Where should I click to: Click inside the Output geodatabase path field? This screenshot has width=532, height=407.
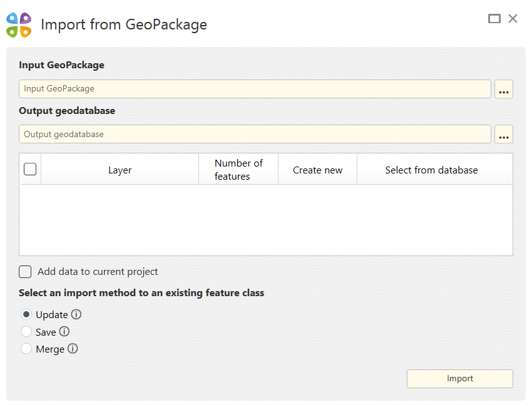(x=255, y=134)
